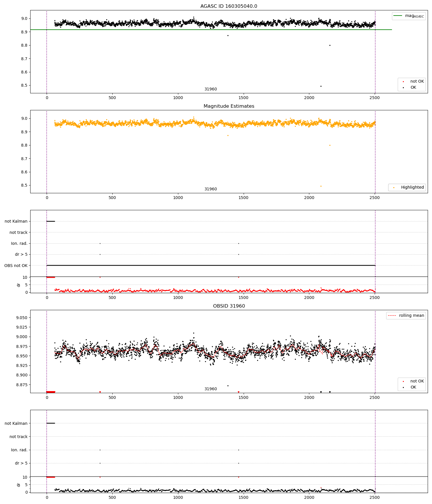Select the "8.975" y-axis tick label

pyautogui.click(x=22, y=346)
